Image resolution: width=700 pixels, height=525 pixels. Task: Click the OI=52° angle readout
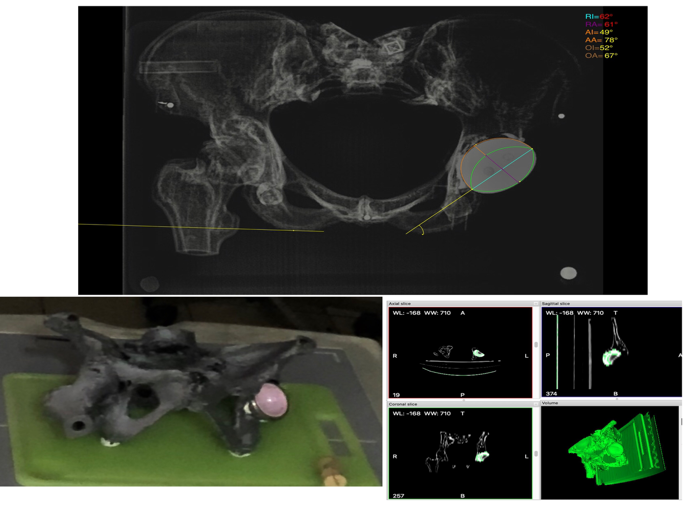point(599,48)
